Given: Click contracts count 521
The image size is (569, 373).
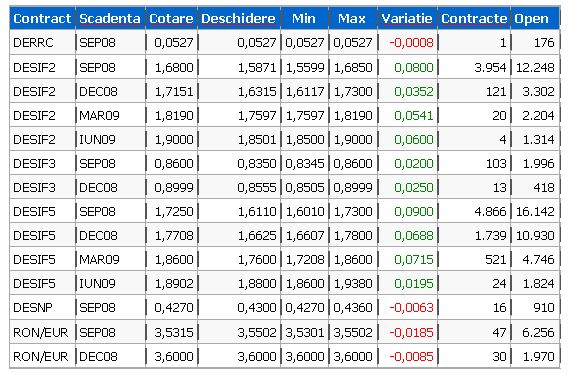Looking at the screenshot, I should (x=496, y=259).
